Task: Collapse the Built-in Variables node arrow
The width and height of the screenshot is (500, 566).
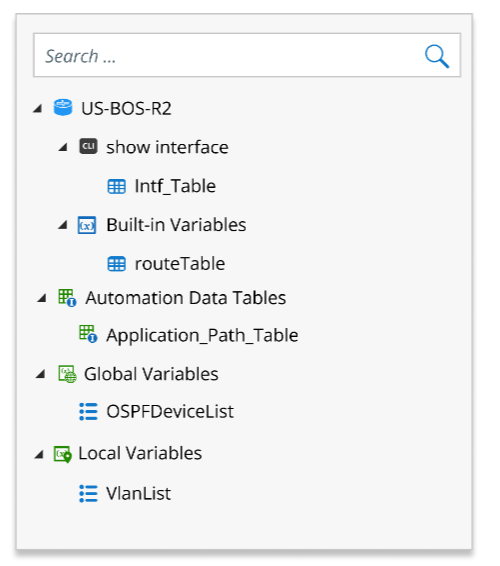Action: coord(63,225)
